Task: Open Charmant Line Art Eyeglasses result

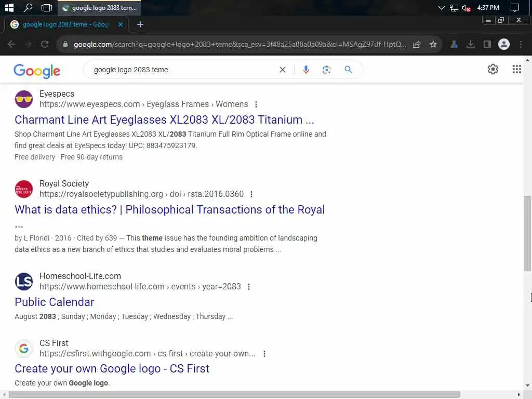Action: pyautogui.click(x=164, y=120)
